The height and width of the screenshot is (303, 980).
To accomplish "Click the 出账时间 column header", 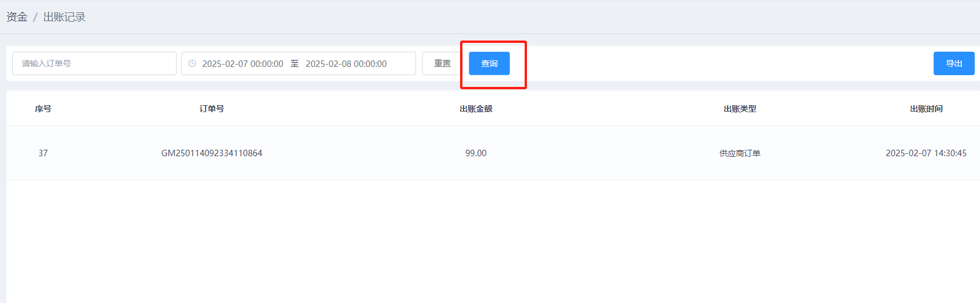I will [926, 109].
